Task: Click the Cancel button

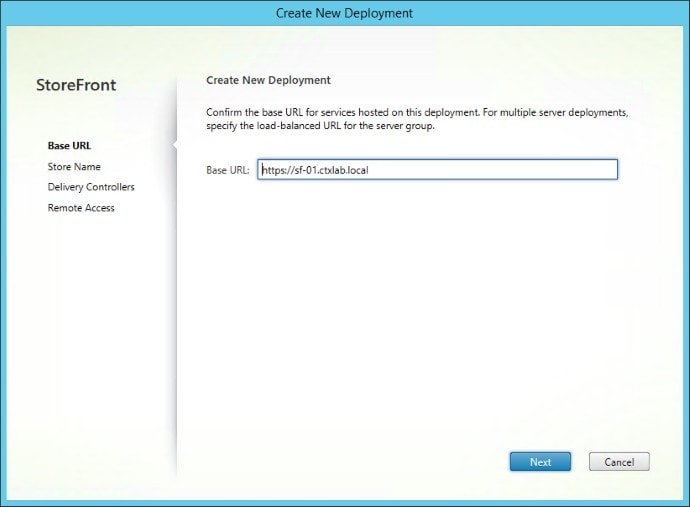Action: click(x=619, y=462)
